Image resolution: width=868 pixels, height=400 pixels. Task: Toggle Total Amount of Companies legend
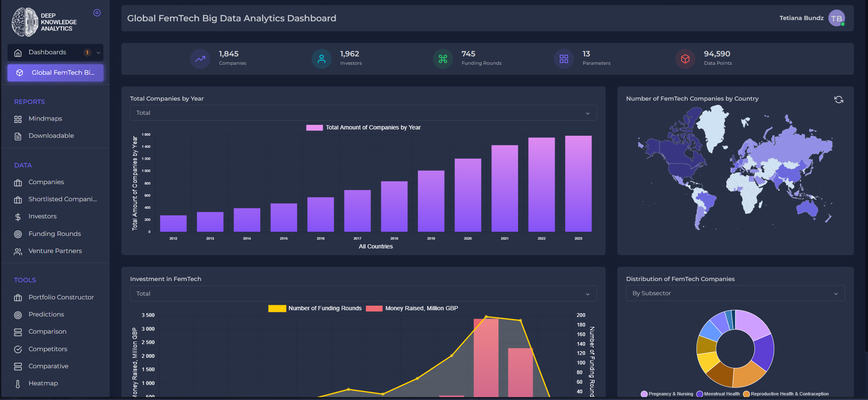(314, 128)
